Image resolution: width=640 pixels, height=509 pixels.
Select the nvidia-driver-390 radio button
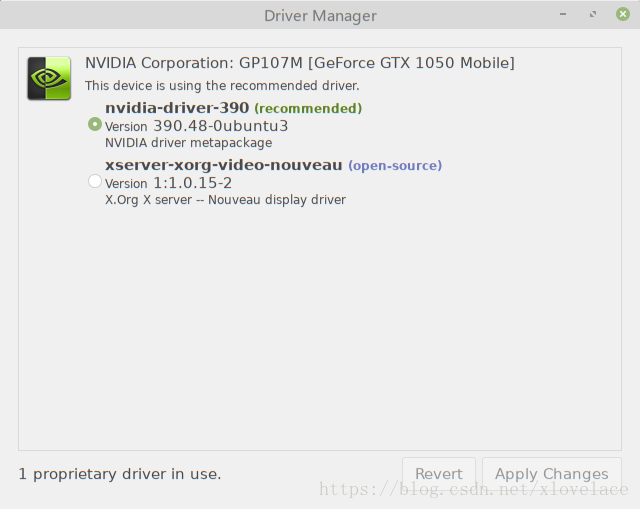95,124
